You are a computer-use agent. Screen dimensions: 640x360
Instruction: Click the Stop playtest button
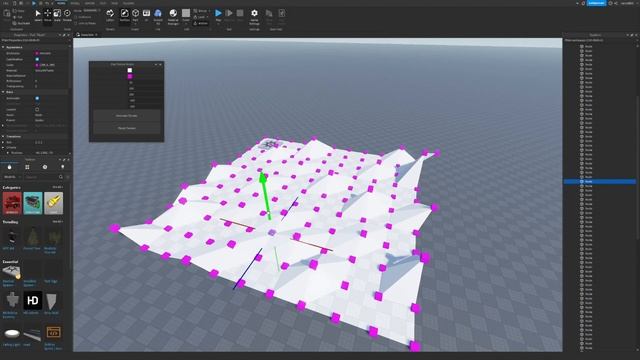[x=240, y=15]
